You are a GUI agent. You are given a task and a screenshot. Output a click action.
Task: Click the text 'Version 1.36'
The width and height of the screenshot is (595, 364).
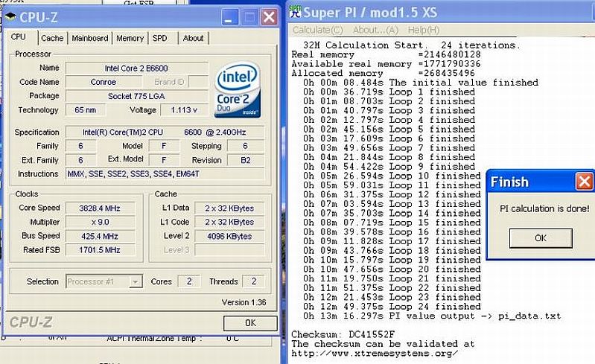[244, 302]
